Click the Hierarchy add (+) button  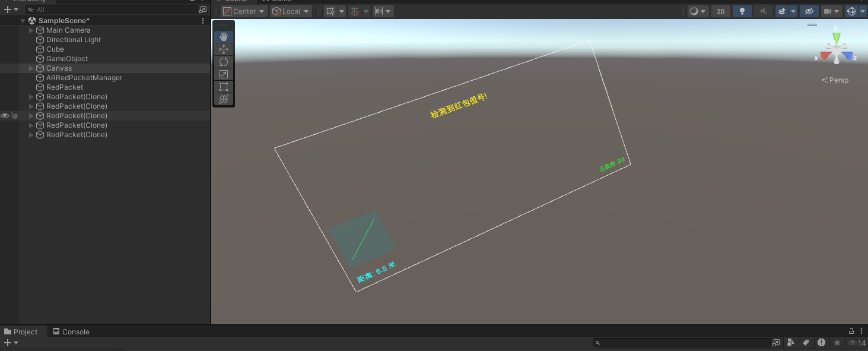click(x=11, y=10)
